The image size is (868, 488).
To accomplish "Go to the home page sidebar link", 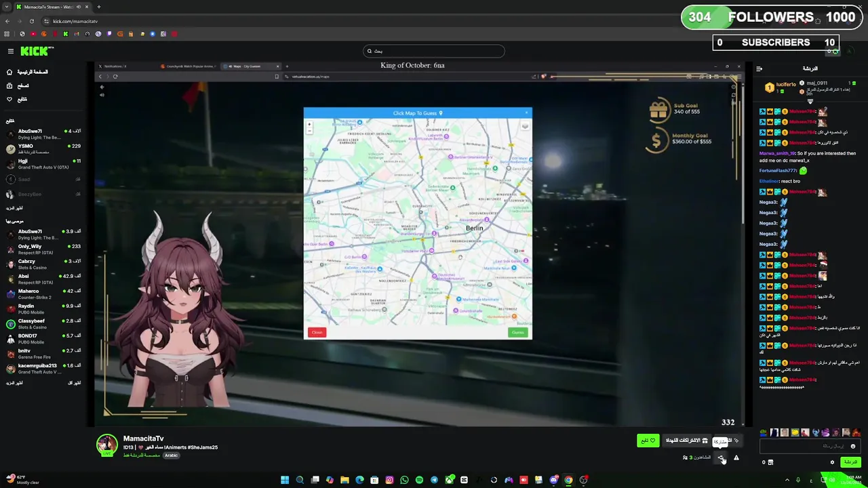I will coord(27,72).
